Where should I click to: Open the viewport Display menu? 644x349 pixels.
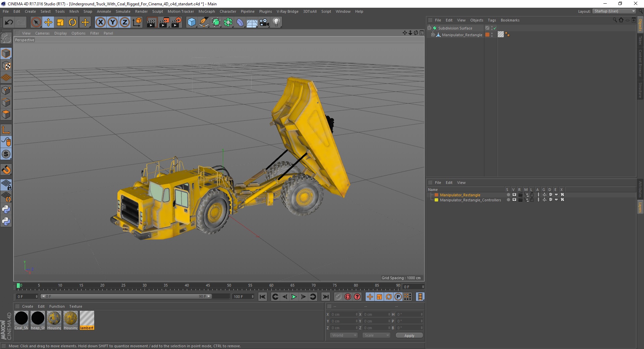coord(60,33)
